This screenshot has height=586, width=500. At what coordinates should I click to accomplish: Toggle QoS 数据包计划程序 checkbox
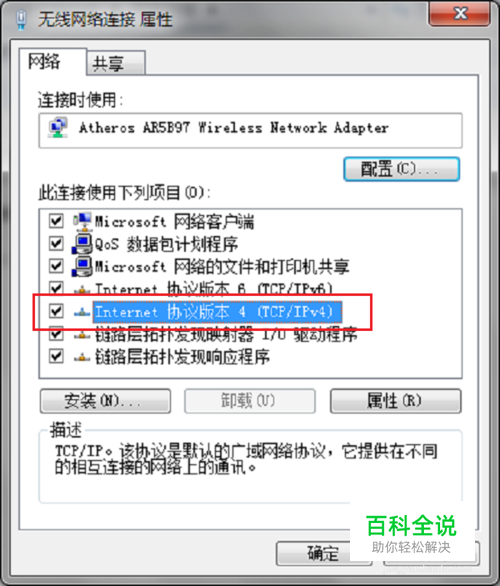pos(56,244)
